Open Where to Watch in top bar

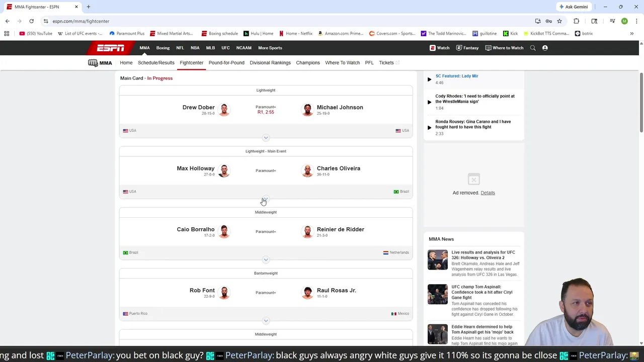point(504,48)
